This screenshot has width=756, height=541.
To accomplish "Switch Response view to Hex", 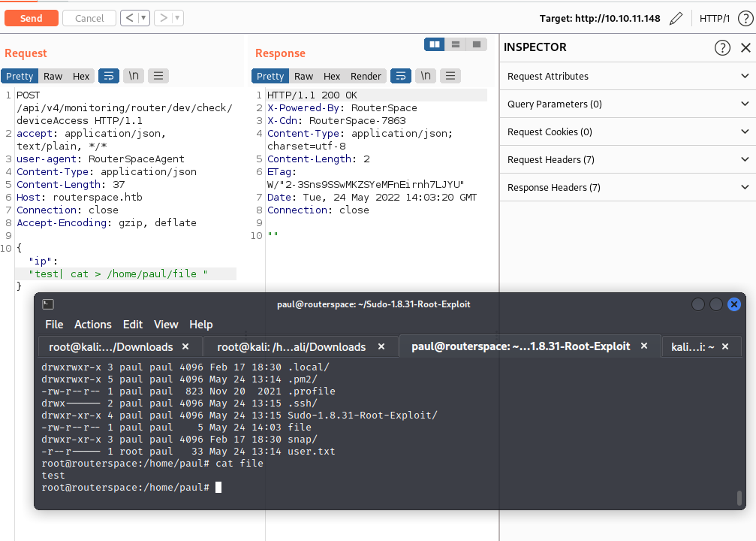I will [332, 76].
